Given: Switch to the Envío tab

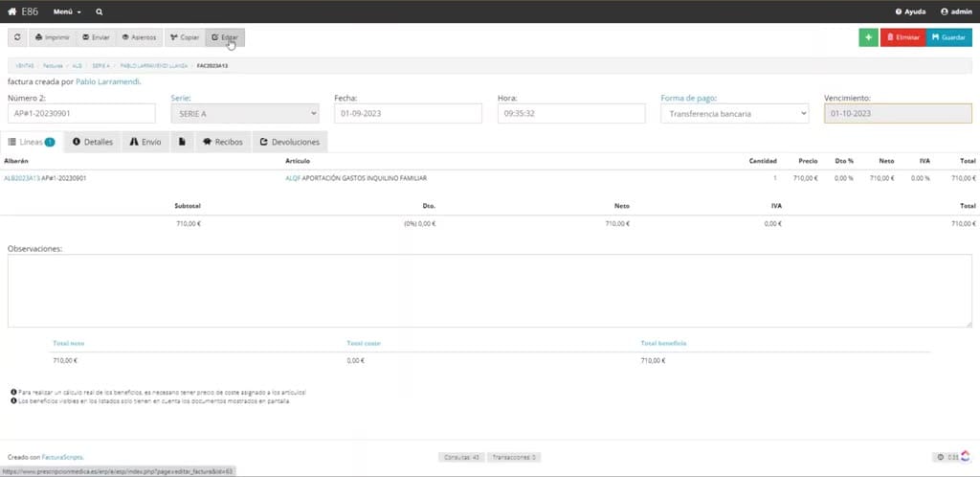Looking at the screenshot, I should [145, 142].
